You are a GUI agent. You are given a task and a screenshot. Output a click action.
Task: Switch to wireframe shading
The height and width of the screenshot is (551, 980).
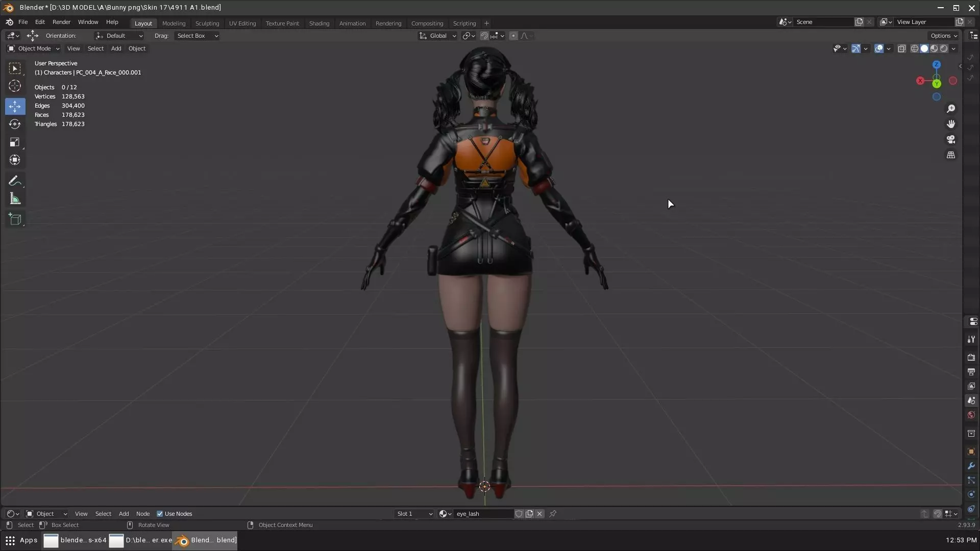point(915,48)
